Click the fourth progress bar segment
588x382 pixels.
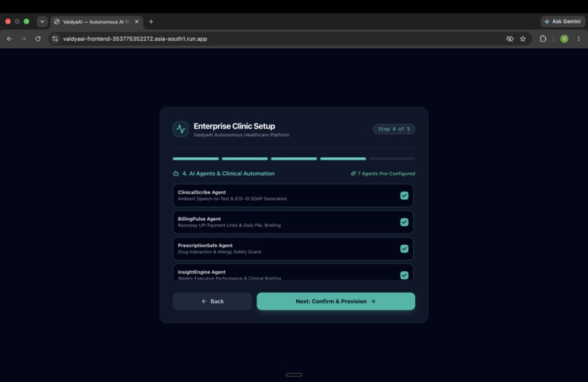(x=343, y=159)
